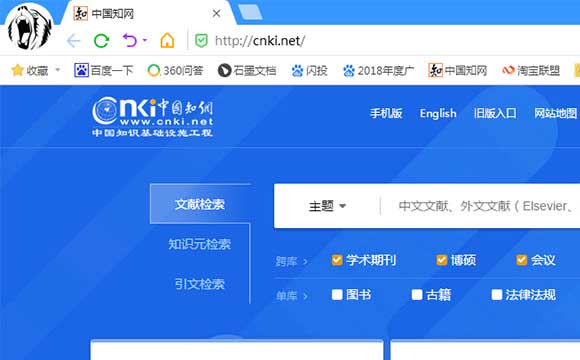Screen dimensions: 580x360
Task: Open the 2018年度广 bookmark
Action: 378,70
